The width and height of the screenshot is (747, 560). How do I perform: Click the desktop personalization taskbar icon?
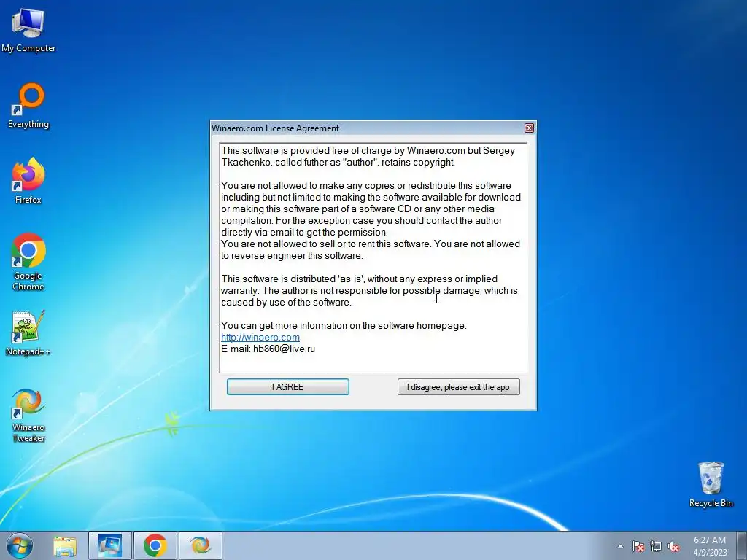110,545
